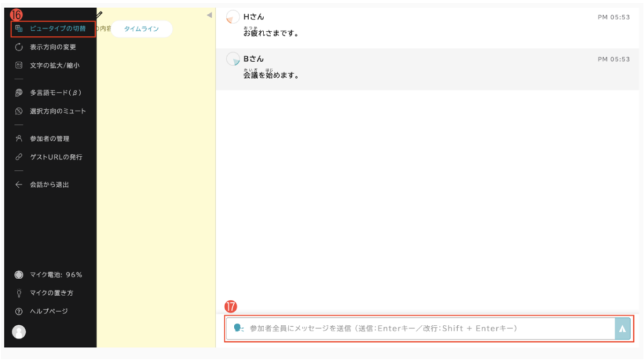
Task: Open 文字の拡大/縮小 text size icon
Action: click(19, 65)
